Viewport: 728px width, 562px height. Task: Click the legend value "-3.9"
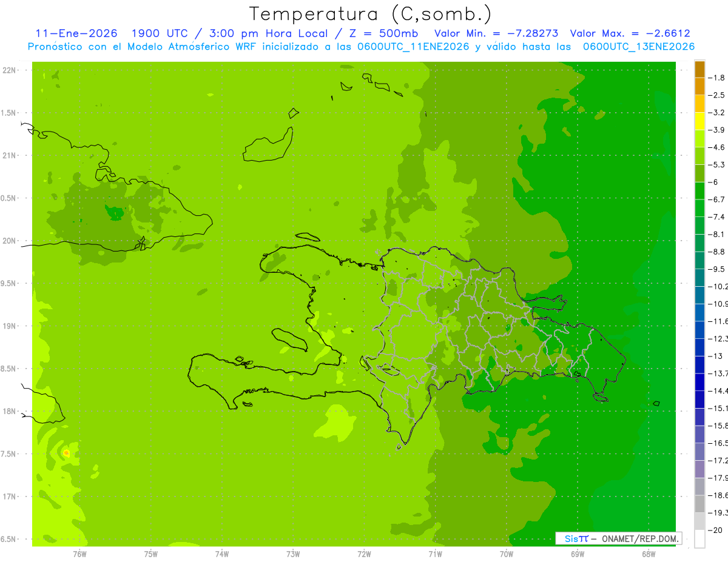point(718,130)
